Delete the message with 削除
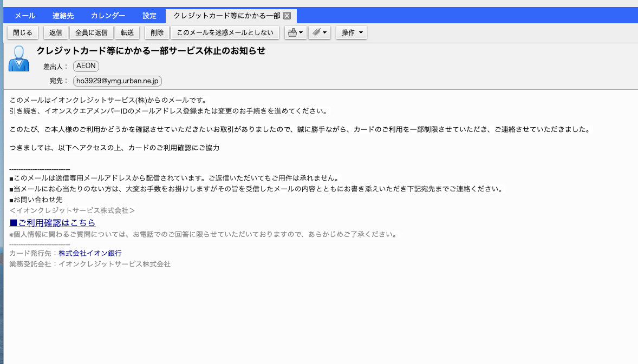This screenshot has width=638, height=364. tap(157, 32)
